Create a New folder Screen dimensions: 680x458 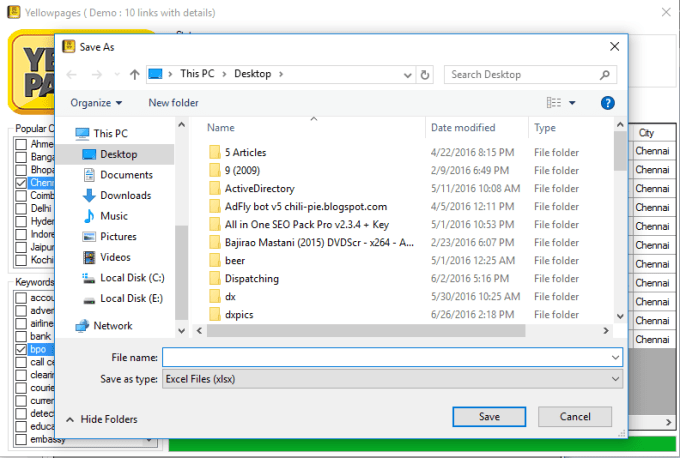tap(173, 103)
